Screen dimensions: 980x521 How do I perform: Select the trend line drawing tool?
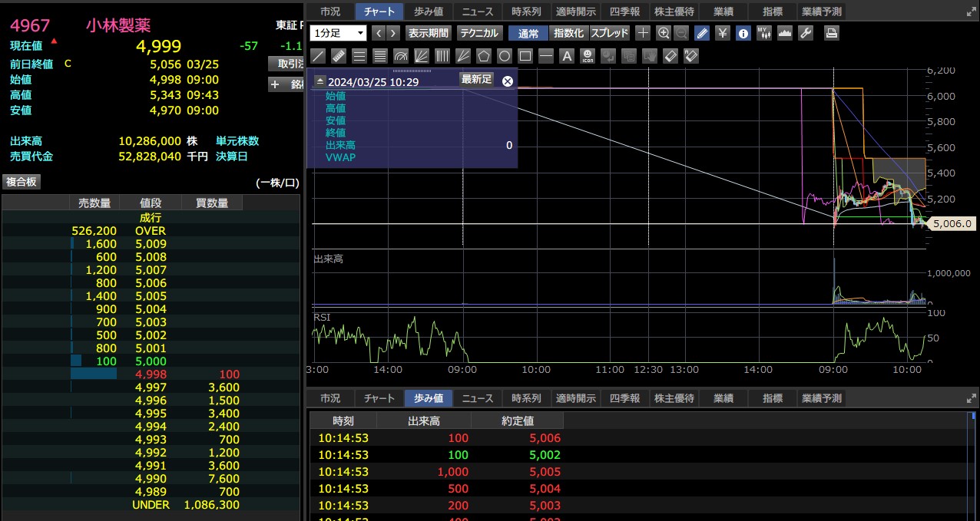(318, 56)
